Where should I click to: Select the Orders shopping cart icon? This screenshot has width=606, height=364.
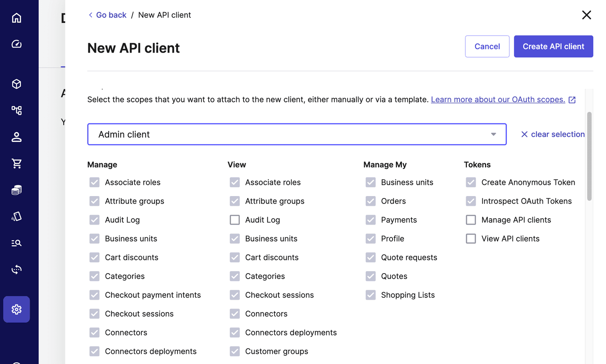pos(16,163)
